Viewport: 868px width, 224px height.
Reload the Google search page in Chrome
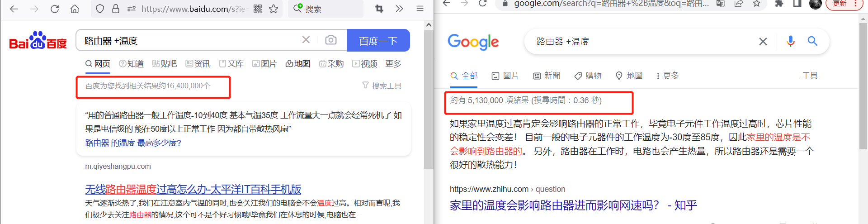[x=483, y=3]
